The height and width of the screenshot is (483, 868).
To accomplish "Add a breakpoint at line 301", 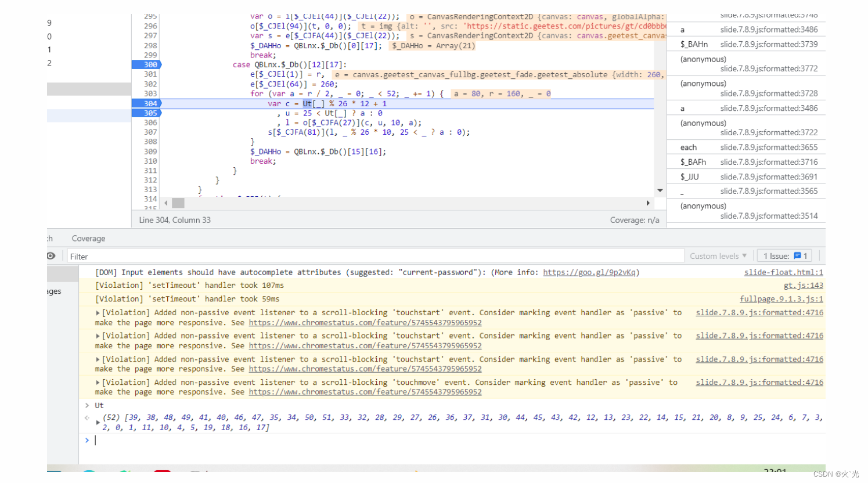I will [150, 74].
